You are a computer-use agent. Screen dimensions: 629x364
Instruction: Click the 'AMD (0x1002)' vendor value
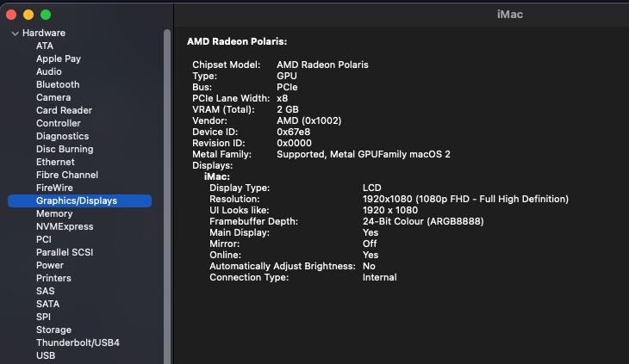click(x=308, y=120)
